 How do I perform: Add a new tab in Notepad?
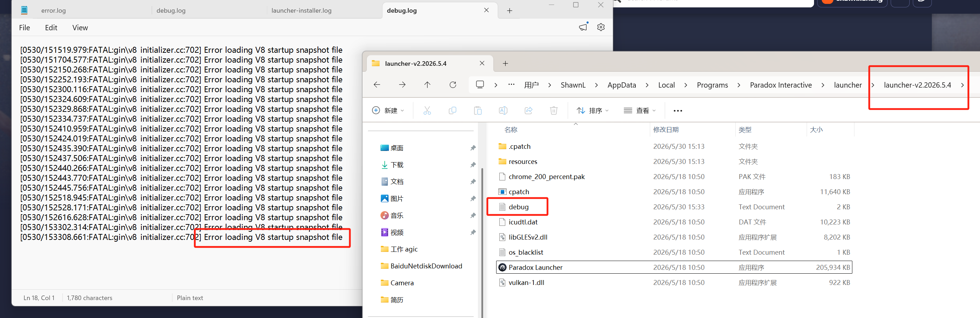(x=510, y=11)
